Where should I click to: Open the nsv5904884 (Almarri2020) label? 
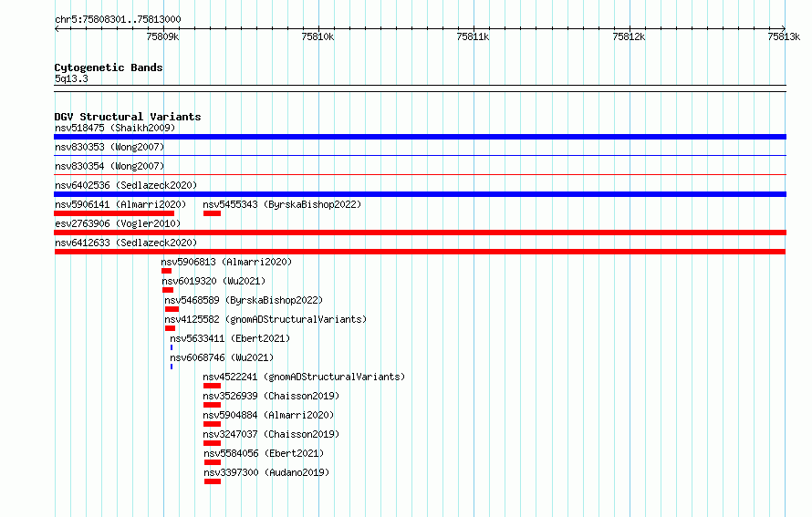pos(268,415)
